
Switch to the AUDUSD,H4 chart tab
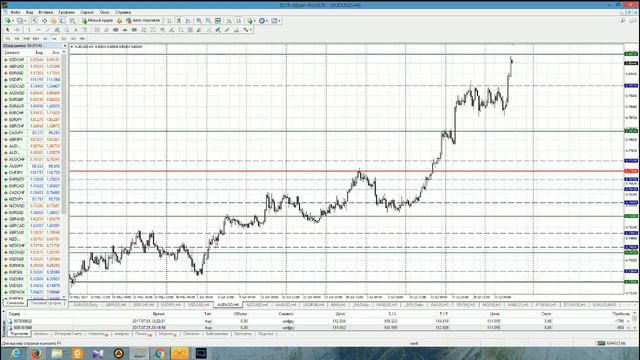[x=228, y=305]
